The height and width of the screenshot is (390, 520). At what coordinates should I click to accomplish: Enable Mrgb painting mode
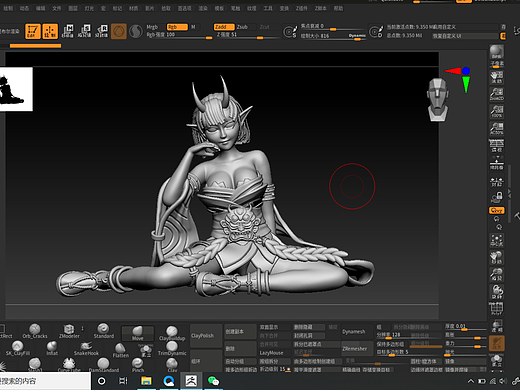tap(152, 27)
